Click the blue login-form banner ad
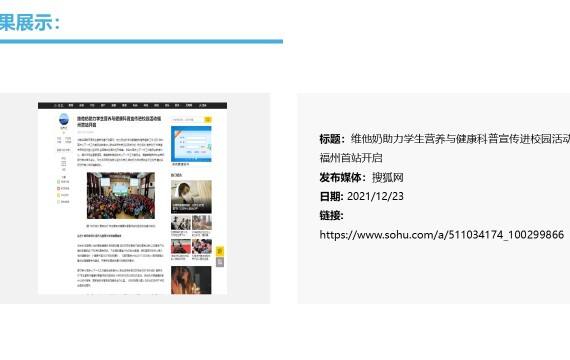570x360 pixels. [x=191, y=144]
